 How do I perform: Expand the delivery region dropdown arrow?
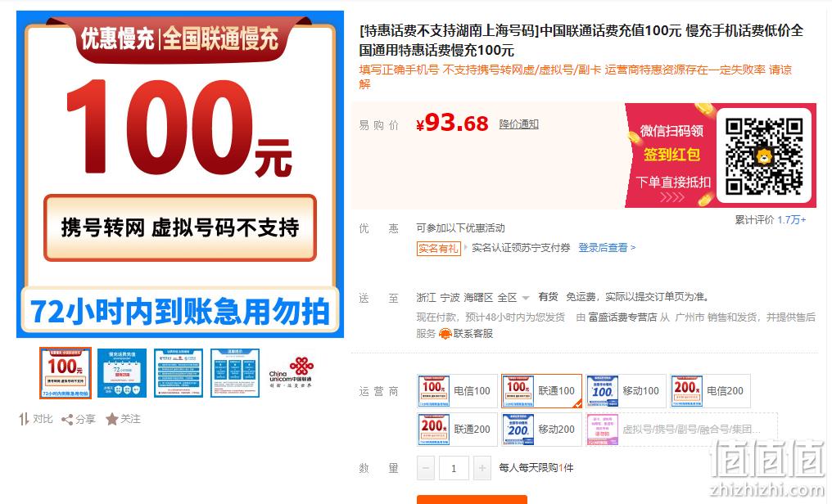[525, 298]
